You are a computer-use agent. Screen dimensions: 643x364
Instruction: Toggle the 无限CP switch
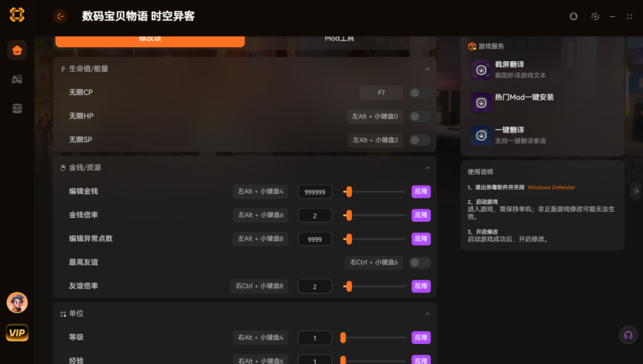pos(419,93)
